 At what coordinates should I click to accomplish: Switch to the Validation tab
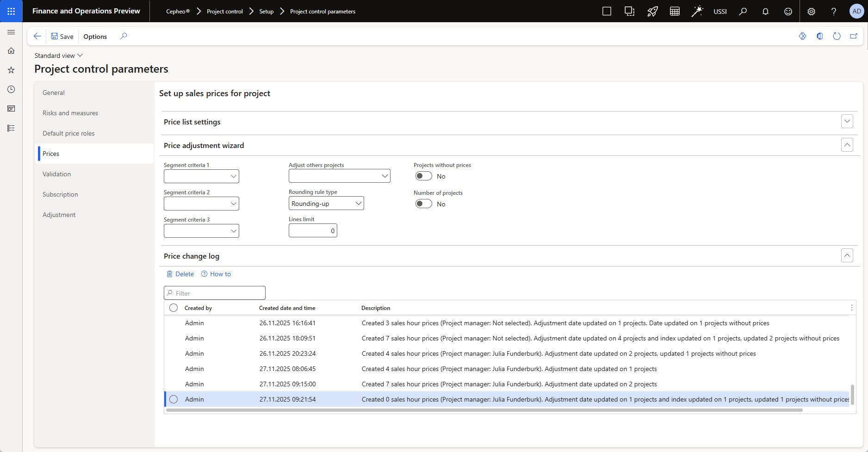[57, 174]
